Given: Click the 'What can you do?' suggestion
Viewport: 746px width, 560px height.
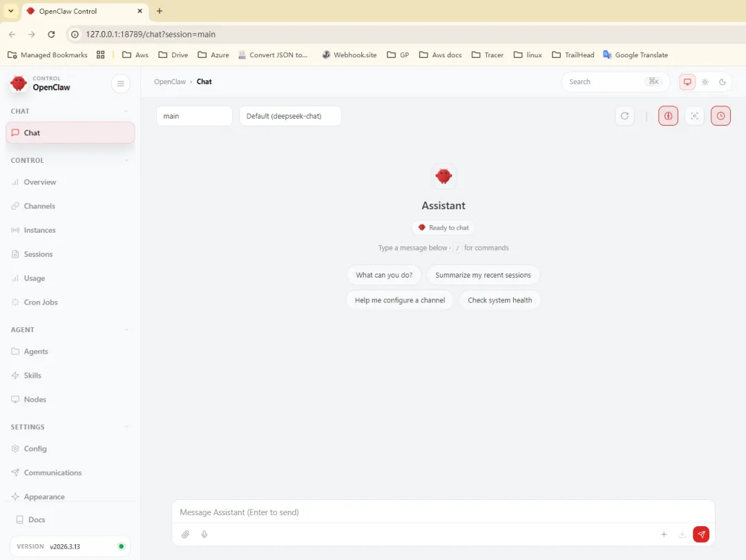Looking at the screenshot, I should pyautogui.click(x=384, y=275).
